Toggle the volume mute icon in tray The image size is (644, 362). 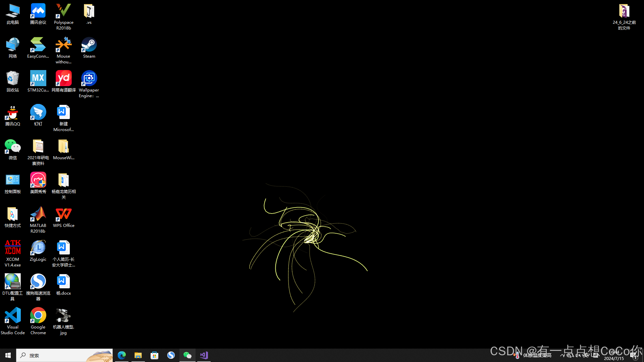(x=578, y=355)
